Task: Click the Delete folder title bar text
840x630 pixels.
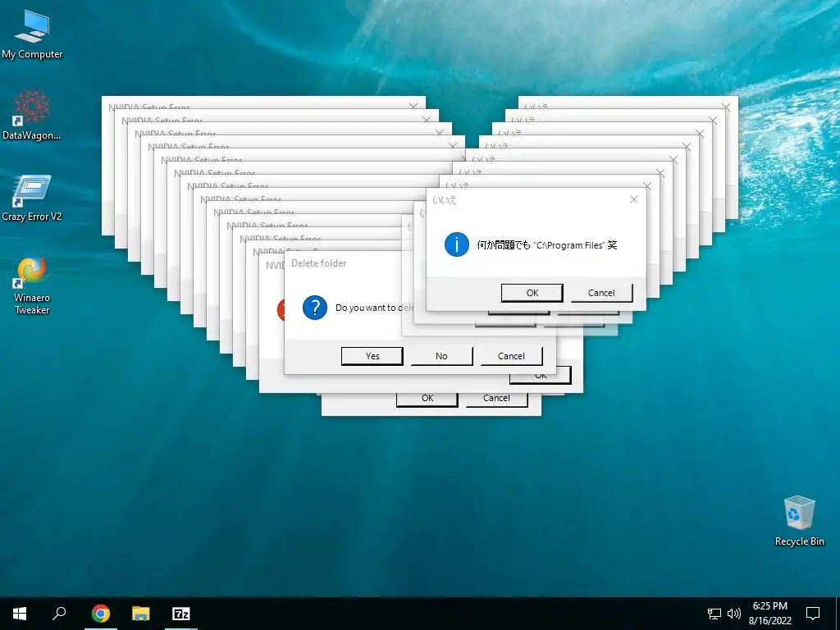Action: [319, 263]
